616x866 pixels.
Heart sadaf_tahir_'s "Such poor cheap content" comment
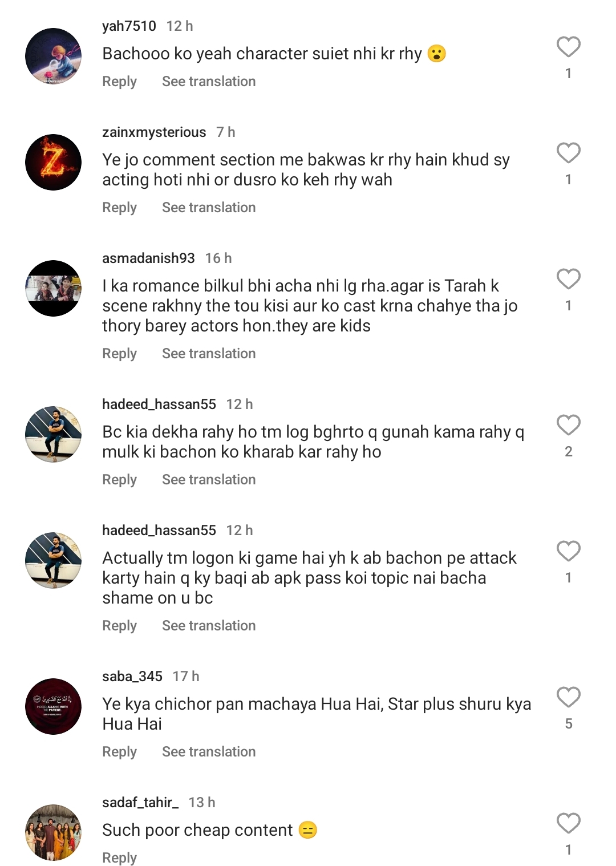568,823
